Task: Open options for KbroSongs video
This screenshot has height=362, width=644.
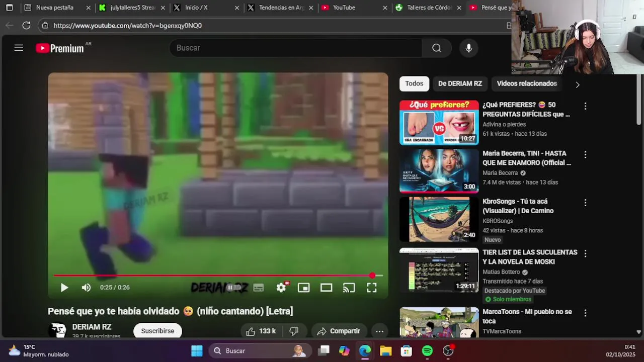Action: (585, 203)
